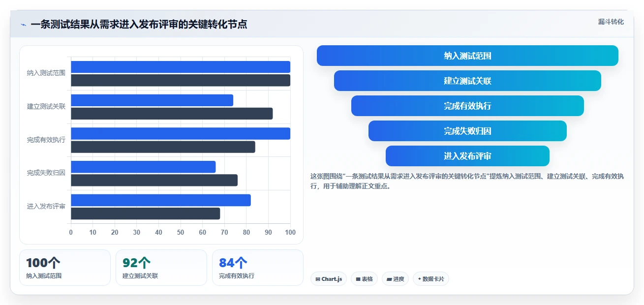
Task: Click the 完成有效执行 funnel stage
Action: [x=467, y=106]
